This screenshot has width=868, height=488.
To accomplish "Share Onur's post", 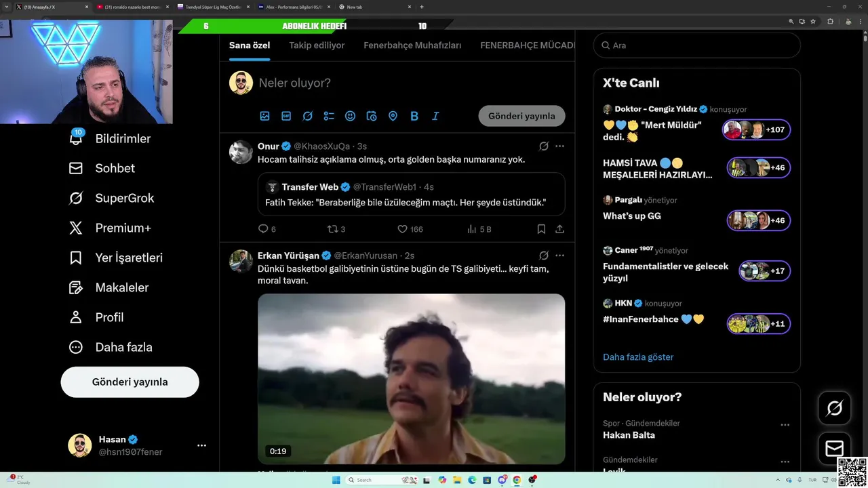I will (x=559, y=229).
